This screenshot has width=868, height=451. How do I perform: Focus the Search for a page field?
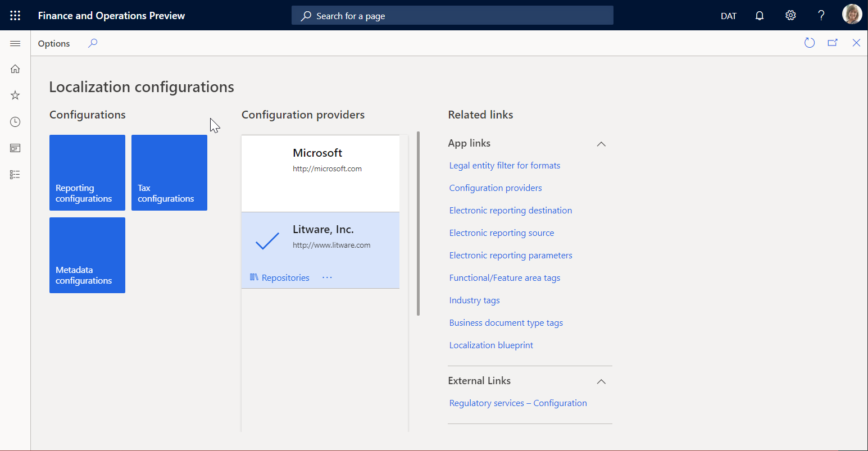point(452,16)
